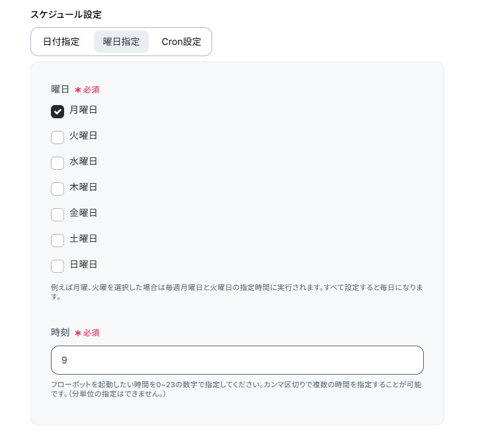
Task: Click the 金曜日 label text
Action: pyautogui.click(x=83, y=213)
